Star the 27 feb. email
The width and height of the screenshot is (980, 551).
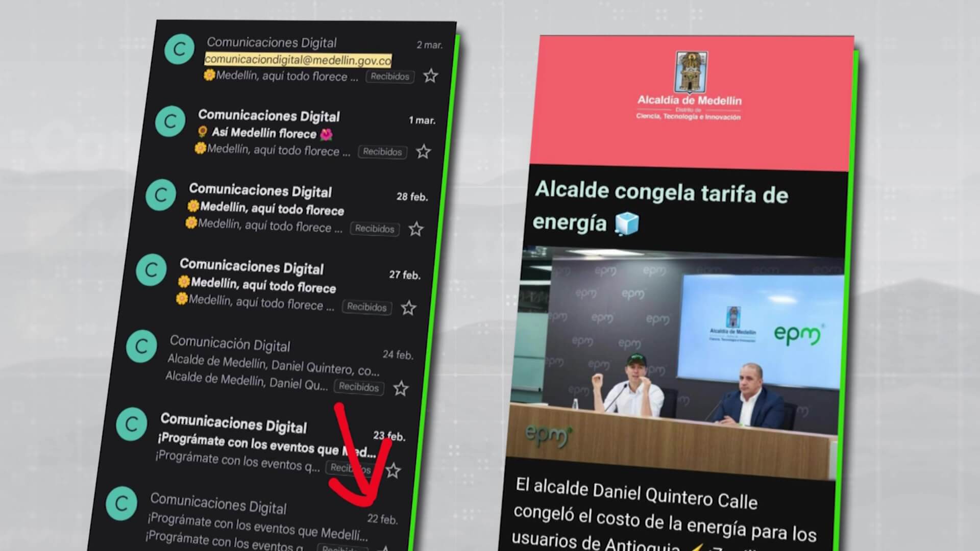click(x=408, y=308)
